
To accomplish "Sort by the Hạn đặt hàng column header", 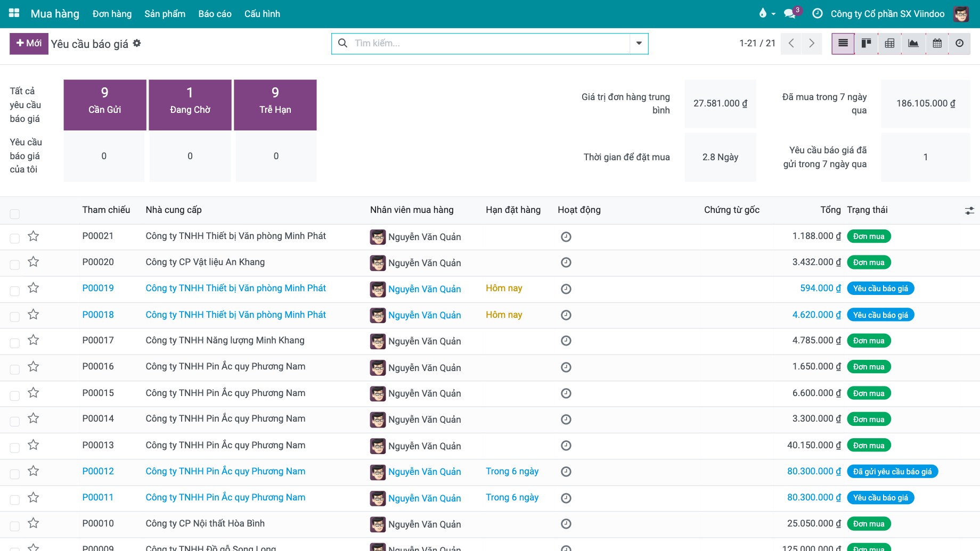I will coord(513,210).
